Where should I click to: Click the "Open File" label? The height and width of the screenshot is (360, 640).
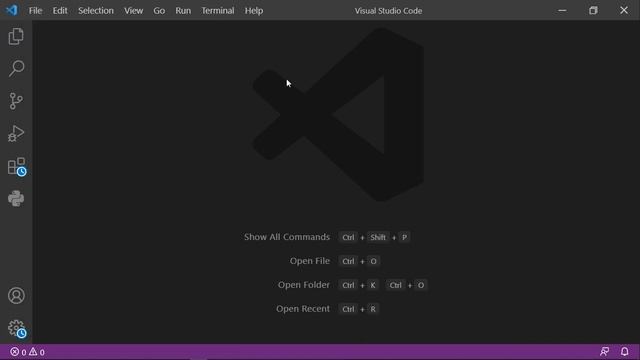(309, 261)
